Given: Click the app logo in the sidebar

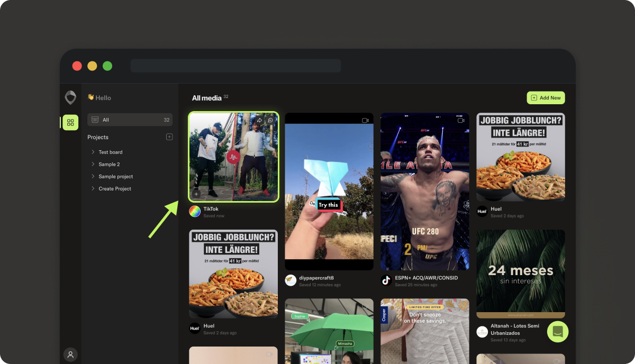Looking at the screenshot, I should coord(70,97).
